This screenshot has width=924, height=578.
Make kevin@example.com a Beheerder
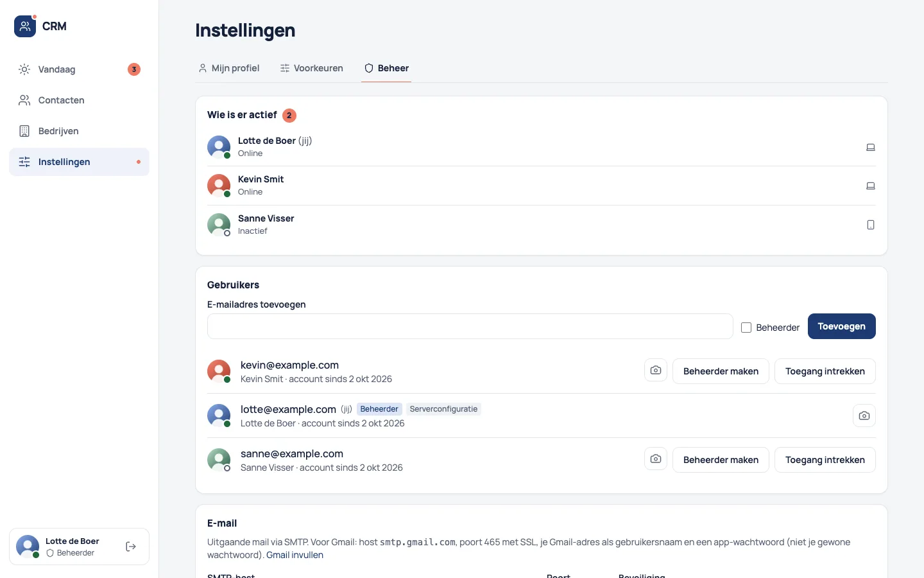tap(721, 371)
